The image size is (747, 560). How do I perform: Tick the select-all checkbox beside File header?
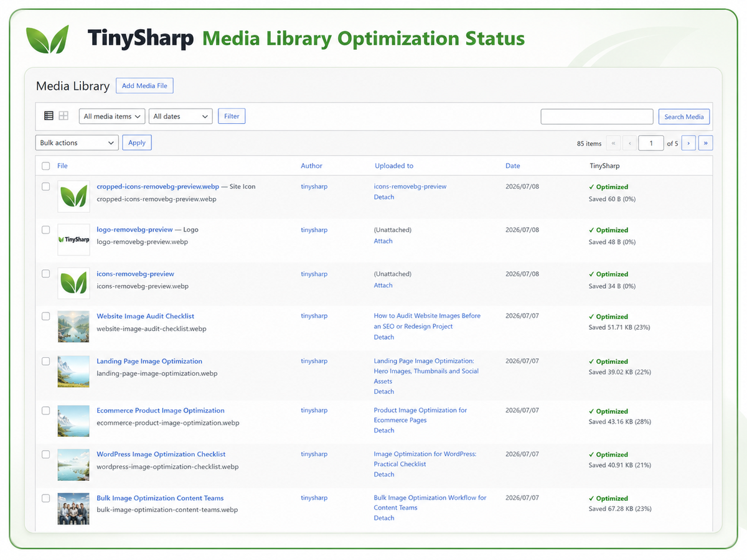(x=45, y=166)
